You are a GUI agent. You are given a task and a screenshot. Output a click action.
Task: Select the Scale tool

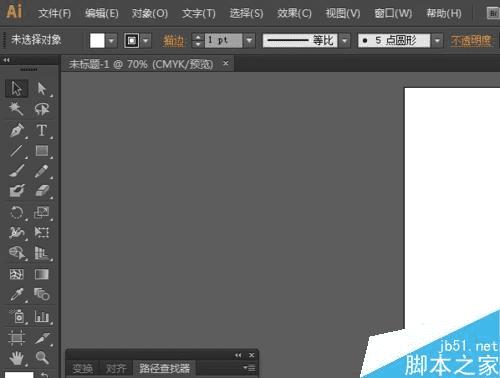point(42,212)
